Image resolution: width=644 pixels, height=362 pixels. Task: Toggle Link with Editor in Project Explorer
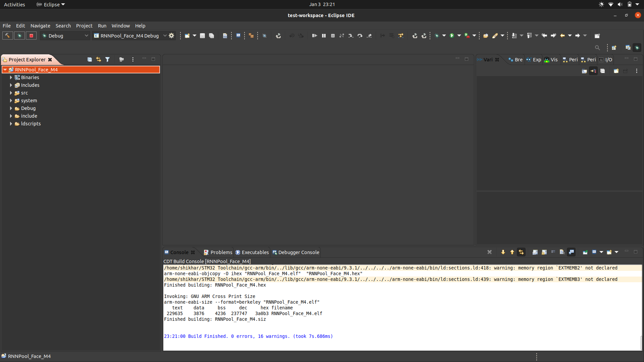tap(99, 59)
